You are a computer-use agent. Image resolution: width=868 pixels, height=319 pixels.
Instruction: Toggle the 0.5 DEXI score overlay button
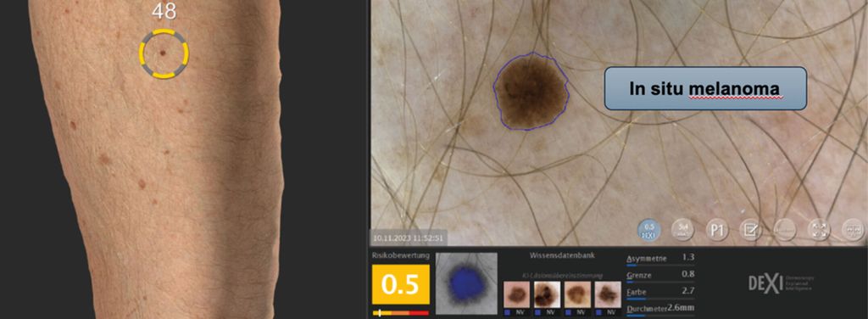[x=649, y=230]
